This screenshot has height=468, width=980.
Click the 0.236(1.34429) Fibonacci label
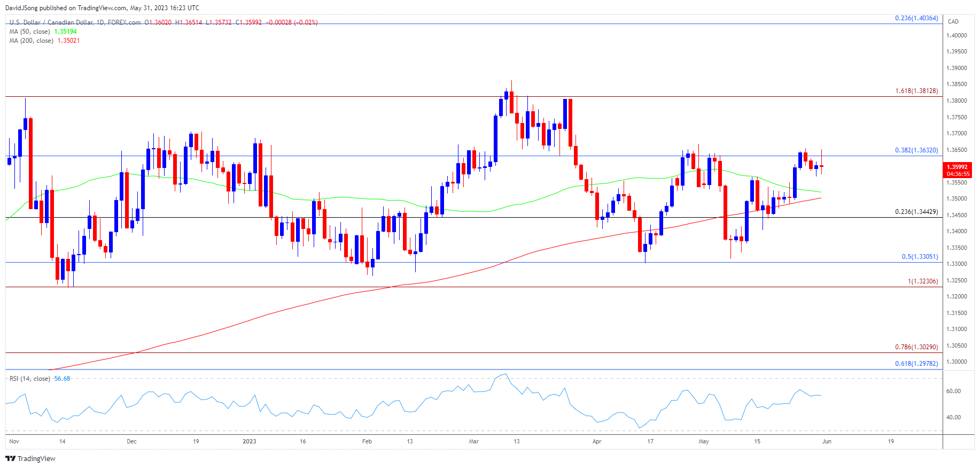916,212
